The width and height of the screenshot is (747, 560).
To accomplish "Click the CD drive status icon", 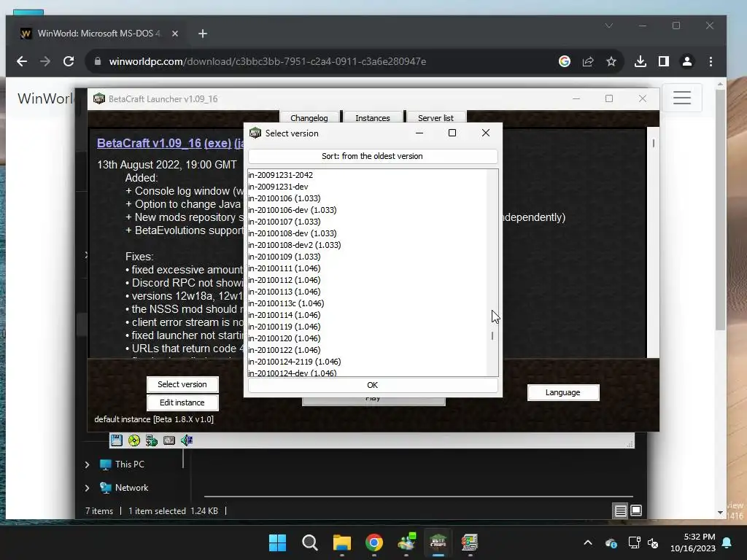I will 134,440.
